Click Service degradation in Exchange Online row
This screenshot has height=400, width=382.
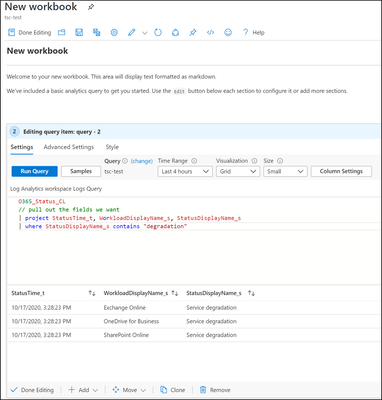coord(212,308)
